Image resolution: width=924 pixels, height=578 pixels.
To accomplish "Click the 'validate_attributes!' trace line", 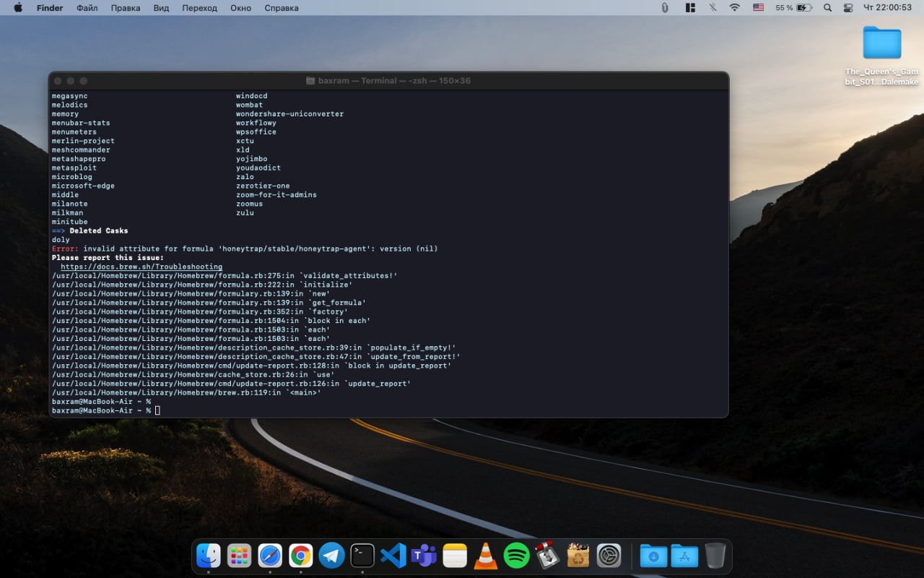I will click(225, 275).
